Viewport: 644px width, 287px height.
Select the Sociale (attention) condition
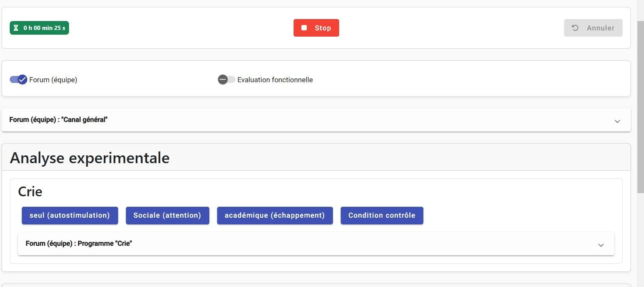(x=167, y=215)
